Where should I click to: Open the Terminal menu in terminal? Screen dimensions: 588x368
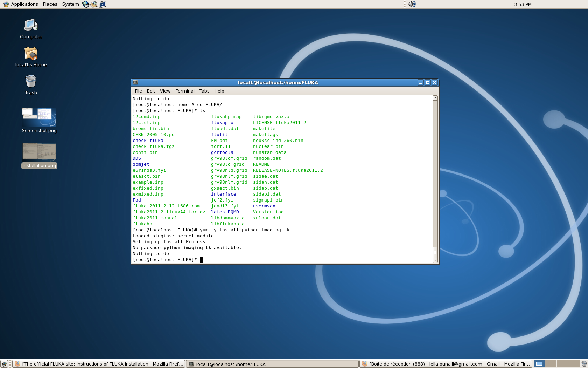185,91
